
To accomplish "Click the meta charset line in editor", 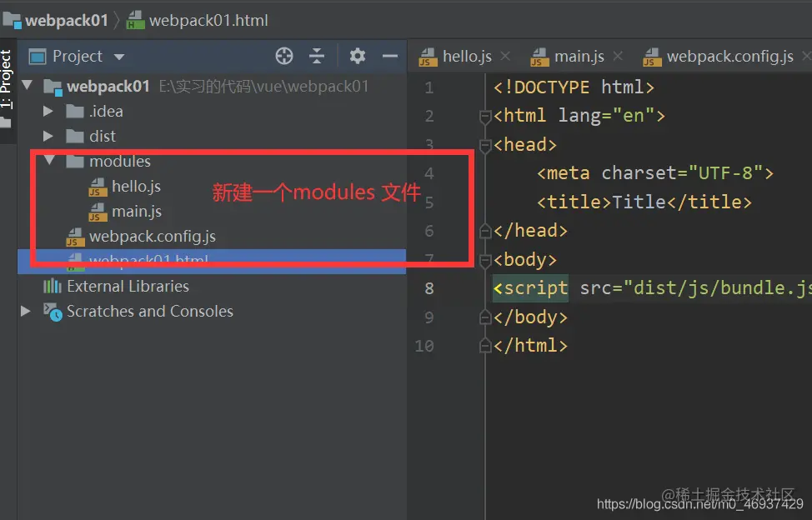I will click(x=655, y=172).
